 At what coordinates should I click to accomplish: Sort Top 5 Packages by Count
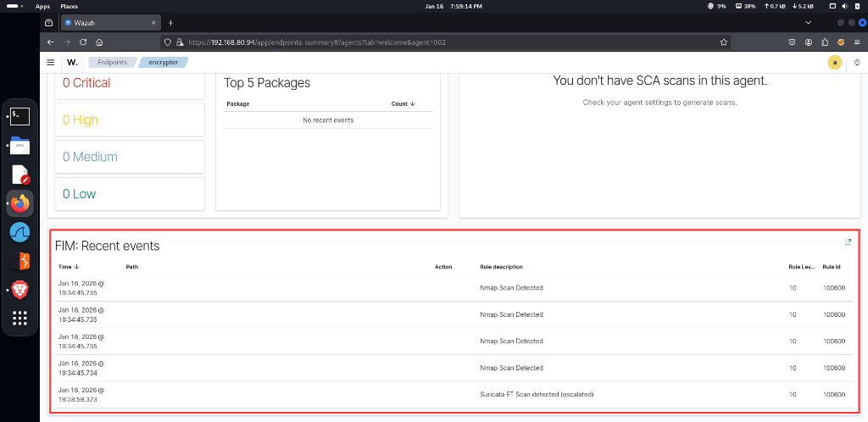tap(403, 103)
